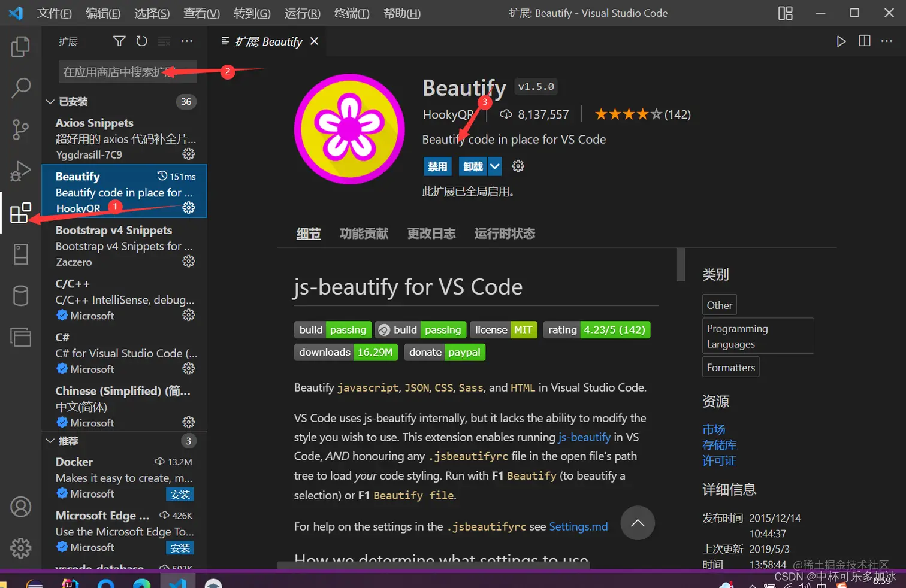
Task: Open the 终端(T) menu
Action: [352, 13]
